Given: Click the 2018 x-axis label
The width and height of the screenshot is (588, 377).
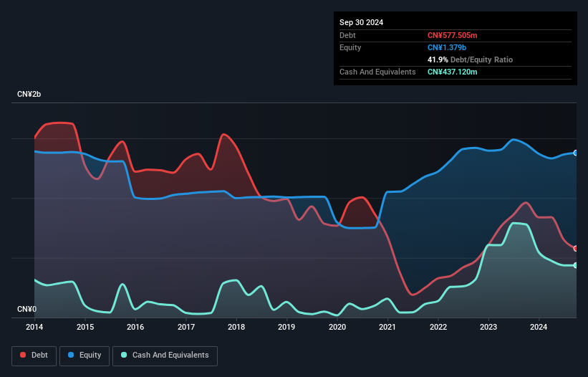Looking at the screenshot, I should [236, 327].
